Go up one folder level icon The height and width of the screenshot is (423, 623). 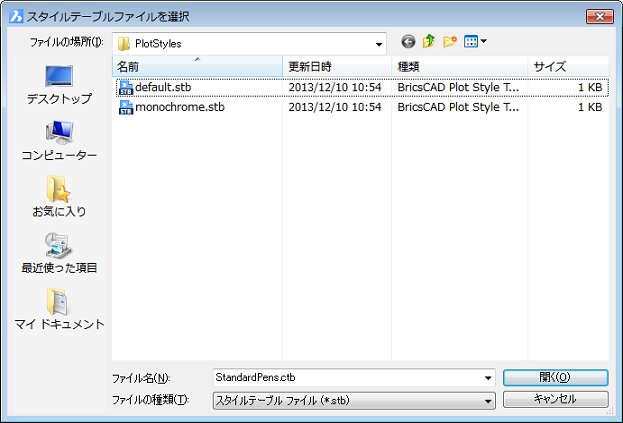[x=429, y=41]
